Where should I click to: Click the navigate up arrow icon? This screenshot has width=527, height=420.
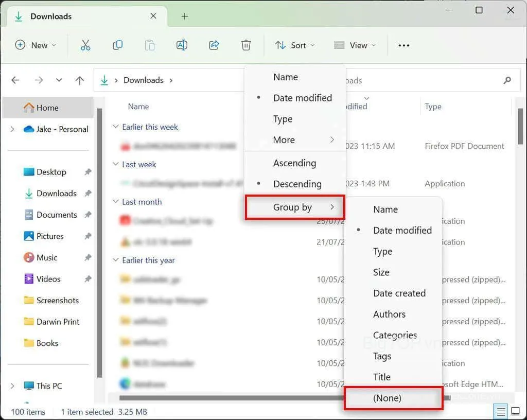(79, 80)
